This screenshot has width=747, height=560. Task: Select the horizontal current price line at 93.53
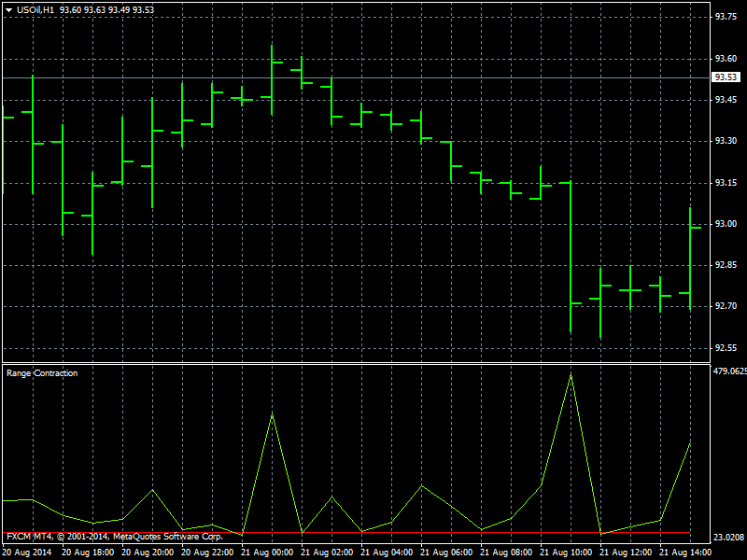356,77
